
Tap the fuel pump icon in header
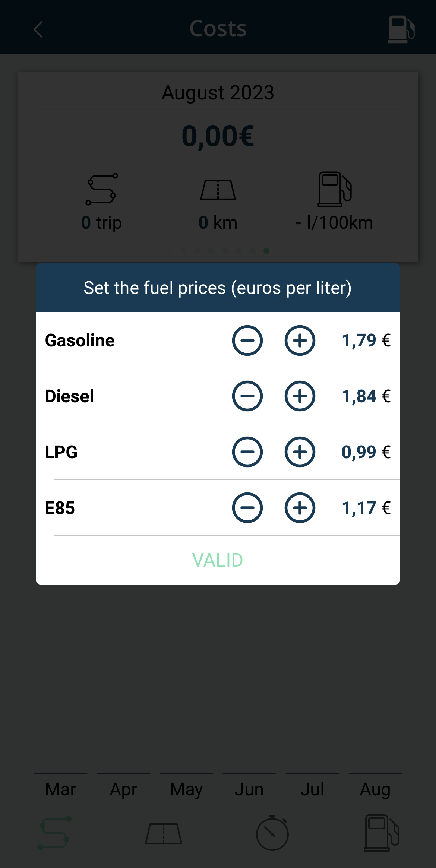pos(401,29)
